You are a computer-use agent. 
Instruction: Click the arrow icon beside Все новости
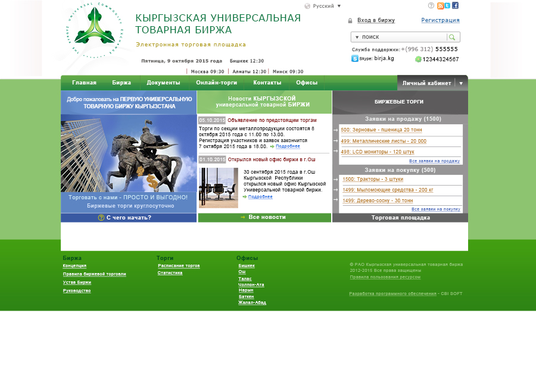(x=243, y=217)
